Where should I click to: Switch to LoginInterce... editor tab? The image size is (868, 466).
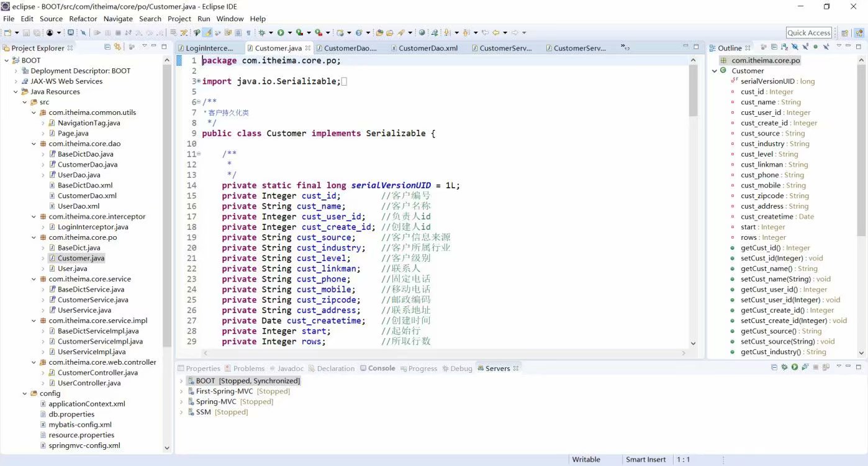click(x=209, y=48)
